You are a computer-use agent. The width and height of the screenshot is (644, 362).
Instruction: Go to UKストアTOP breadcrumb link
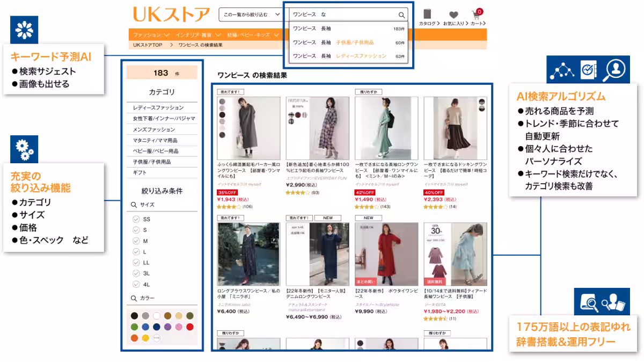click(148, 45)
